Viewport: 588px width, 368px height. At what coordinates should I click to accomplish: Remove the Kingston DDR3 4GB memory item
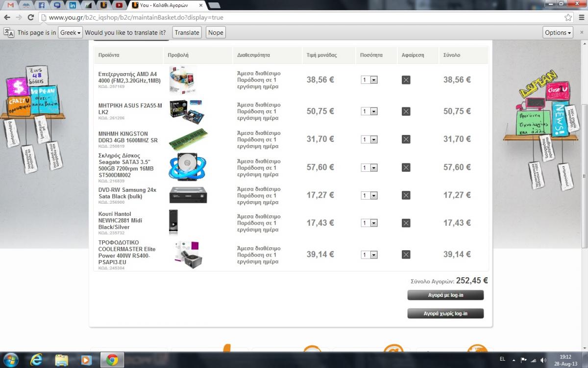[406, 139]
